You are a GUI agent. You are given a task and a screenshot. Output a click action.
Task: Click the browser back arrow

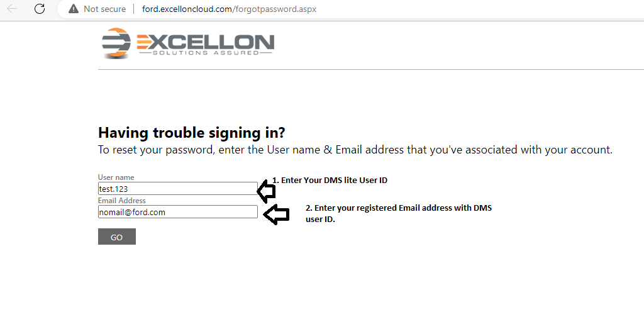(12, 9)
